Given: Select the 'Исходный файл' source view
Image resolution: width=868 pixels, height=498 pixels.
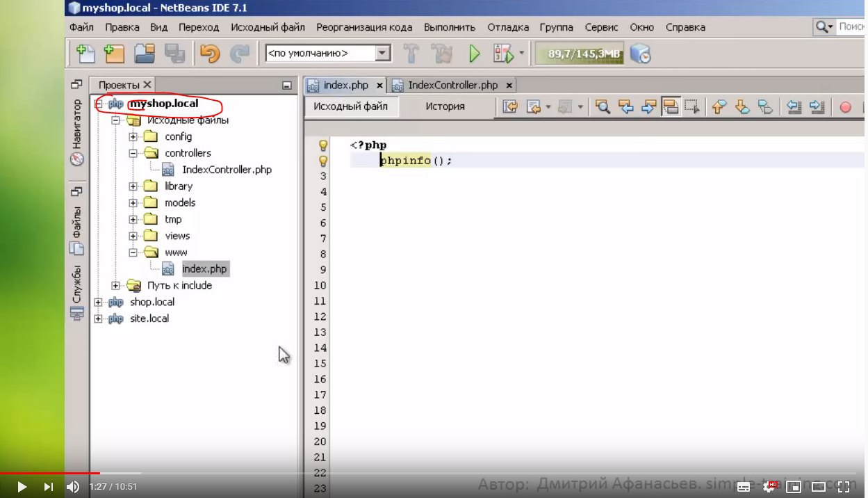Looking at the screenshot, I should 350,106.
